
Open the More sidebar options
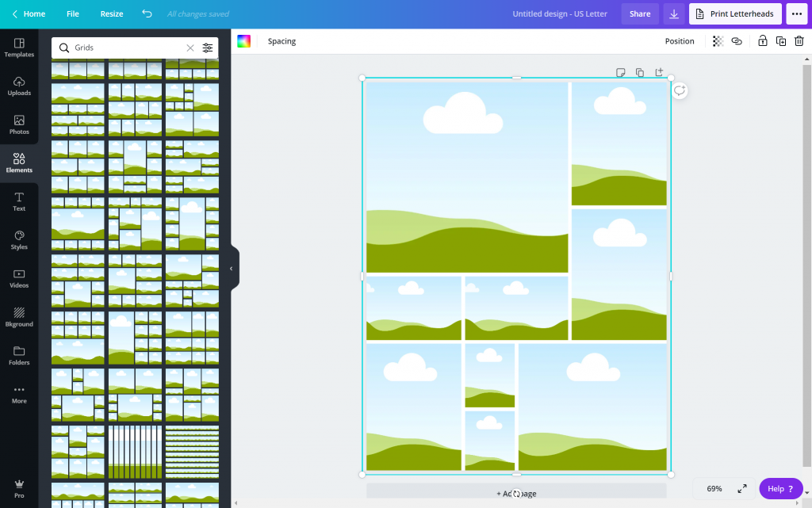pyautogui.click(x=19, y=394)
